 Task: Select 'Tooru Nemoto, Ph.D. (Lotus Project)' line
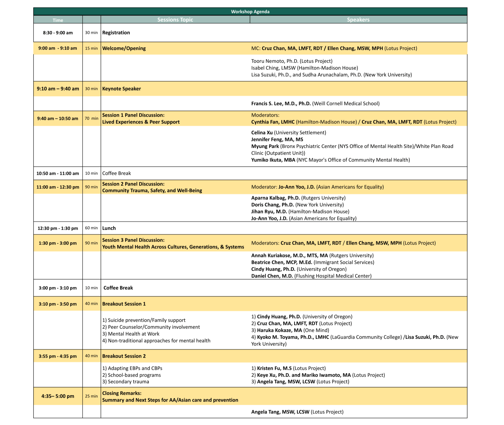[x=292, y=61]
